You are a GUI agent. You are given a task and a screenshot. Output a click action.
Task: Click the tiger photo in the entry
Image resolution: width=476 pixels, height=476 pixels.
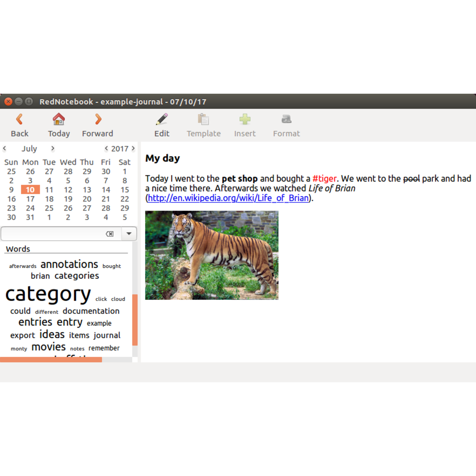coord(211,255)
